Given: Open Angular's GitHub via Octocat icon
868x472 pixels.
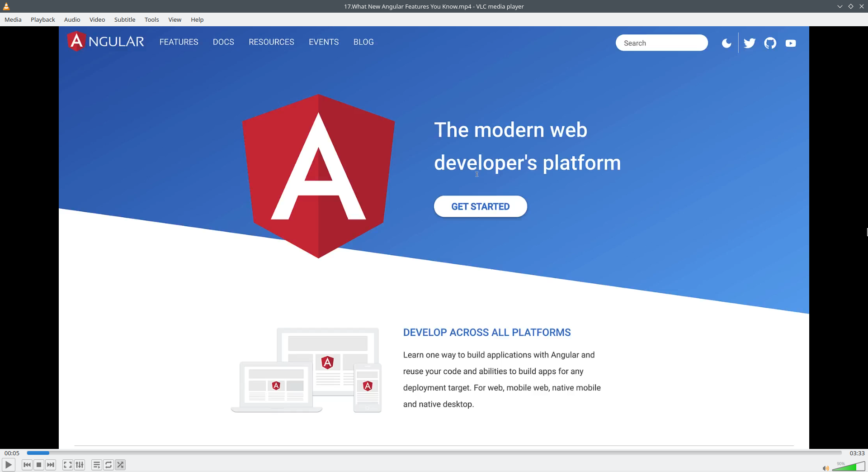Looking at the screenshot, I should coord(770,43).
